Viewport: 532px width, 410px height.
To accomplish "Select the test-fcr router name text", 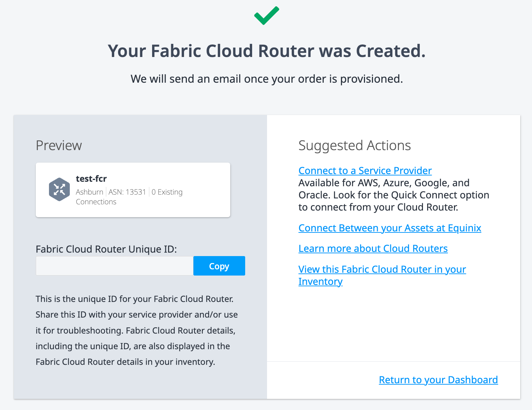I will [91, 179].
